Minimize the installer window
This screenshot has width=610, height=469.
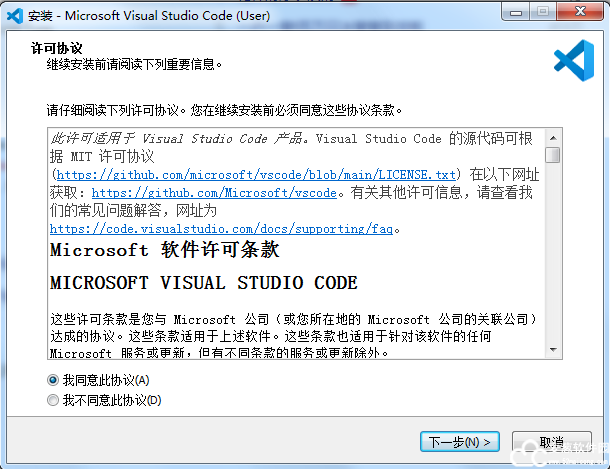pyautogui.click(x=514, y=13)
